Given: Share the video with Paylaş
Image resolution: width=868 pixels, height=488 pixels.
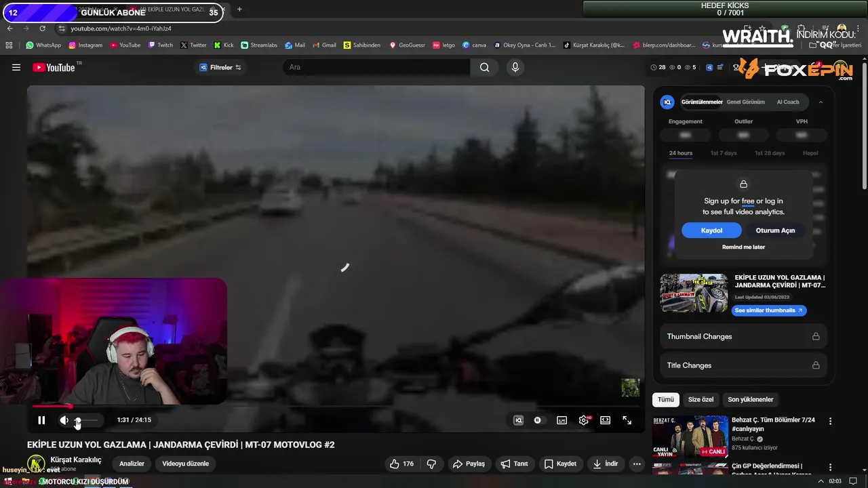Looking at the screenshot, I should click(469, 464).
